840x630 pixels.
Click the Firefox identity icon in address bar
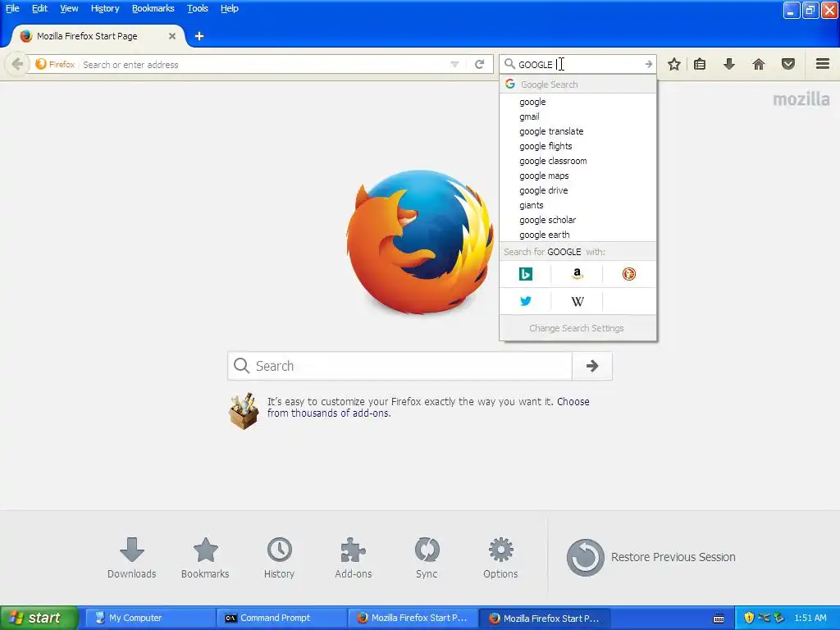(55, 64)
